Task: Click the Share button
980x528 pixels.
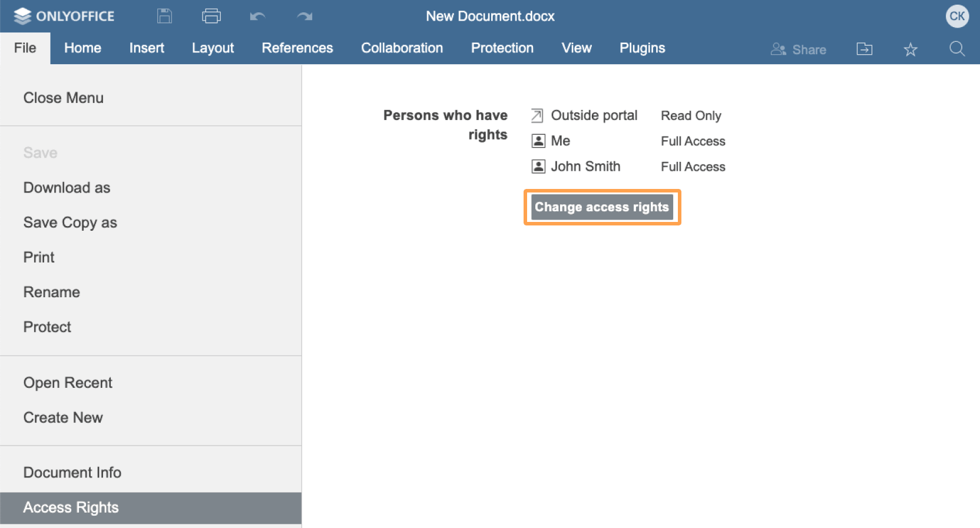Action: coord(799,49)
